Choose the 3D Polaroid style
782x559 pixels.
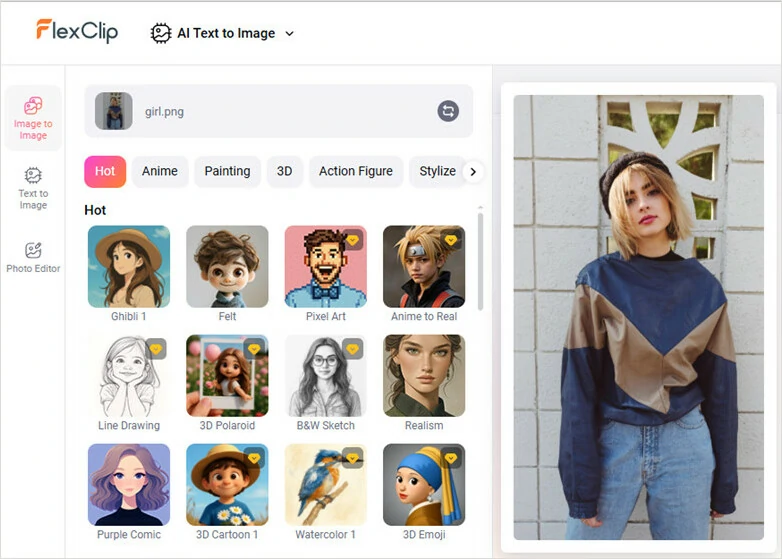coord(227,375)
